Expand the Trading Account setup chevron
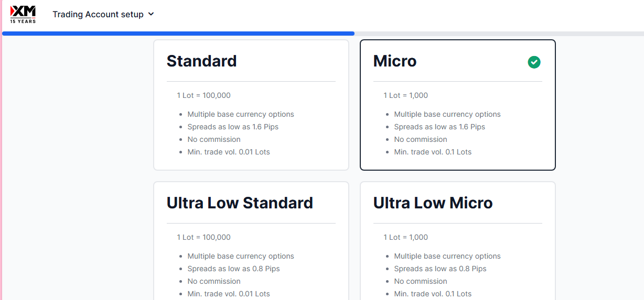 pyautogui.click(x=151, y=14)
